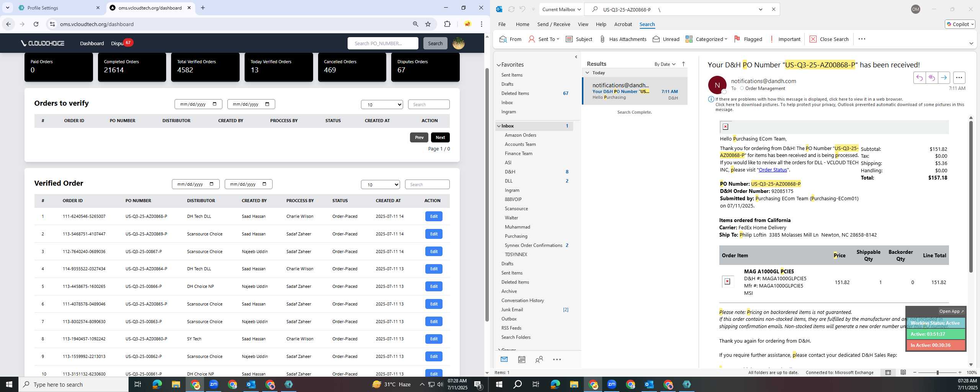Click first date picker in Verified Order
980x392 pixels.
(196, 184)
